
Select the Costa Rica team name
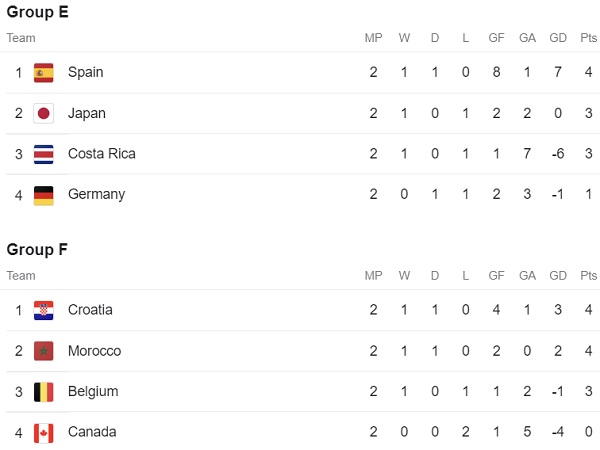coord(102,153)
